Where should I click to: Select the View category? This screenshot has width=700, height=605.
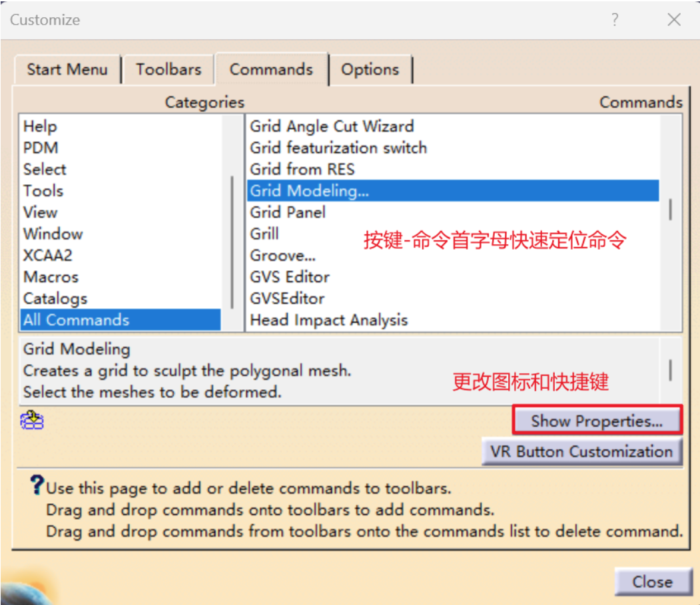(121, 212)
